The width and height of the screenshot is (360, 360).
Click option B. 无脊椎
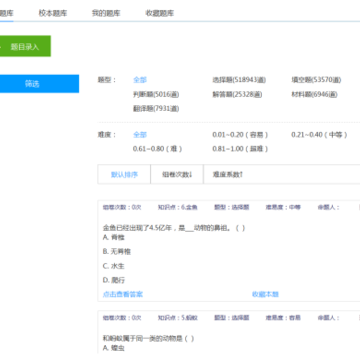(x=117, y=252)
